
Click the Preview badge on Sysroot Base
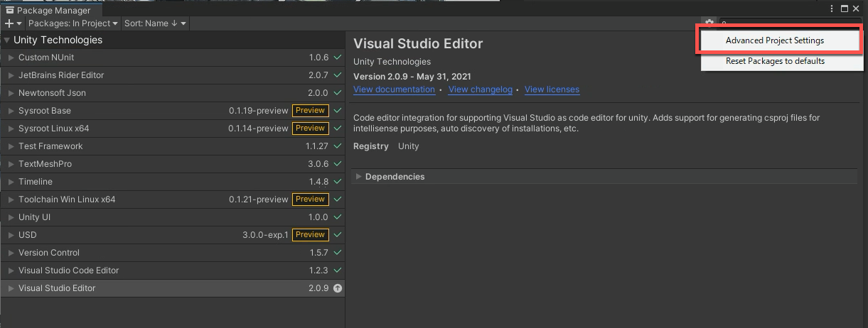click(x=310, y=111)
